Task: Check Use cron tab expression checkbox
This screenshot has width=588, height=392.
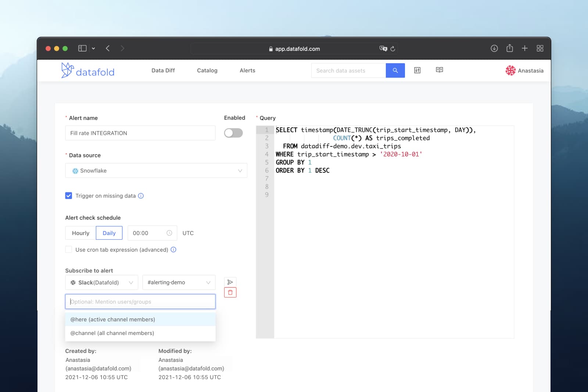Action: pyautogui.click(x=69, y=249)
